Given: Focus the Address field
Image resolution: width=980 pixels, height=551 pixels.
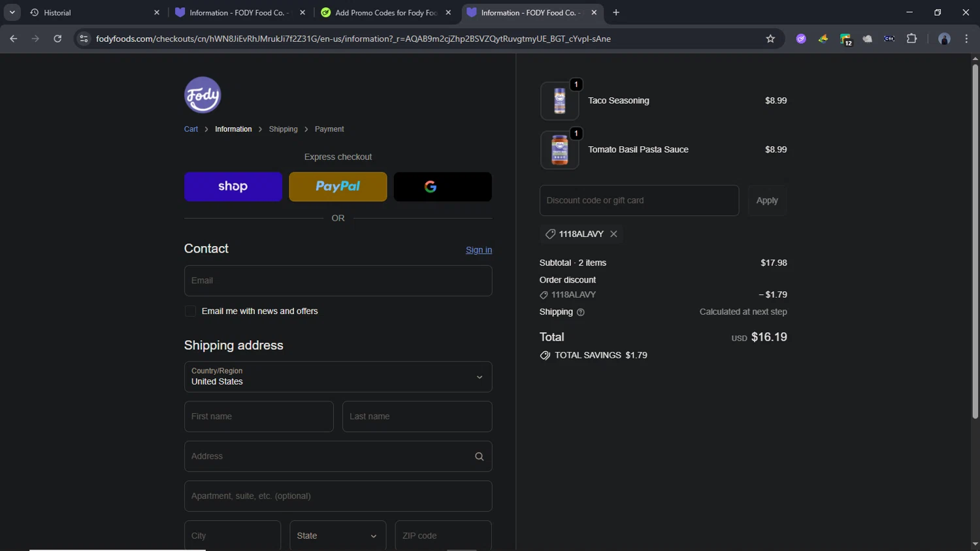Looking at the screenshot, I should 338,456.
